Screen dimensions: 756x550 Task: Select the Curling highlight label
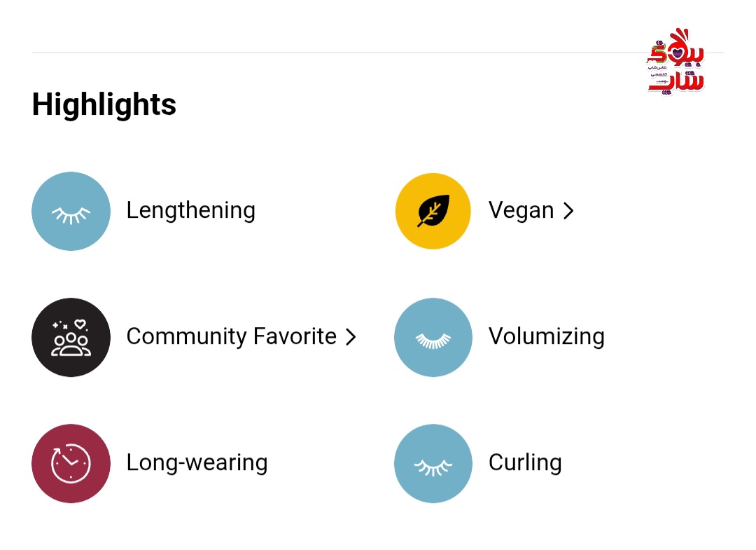click(x=525, y=462)
